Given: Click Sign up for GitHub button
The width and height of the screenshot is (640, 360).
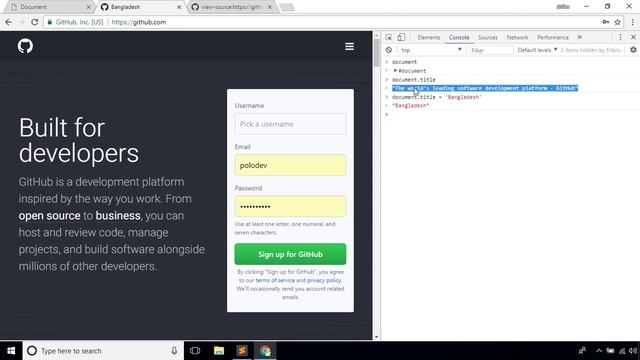Looking at the screenshot, I should pos(290,254).
